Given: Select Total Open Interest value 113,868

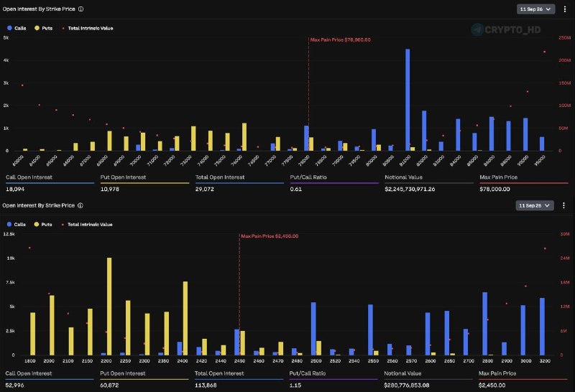Looking at the screenshot, I should point(206,386).
